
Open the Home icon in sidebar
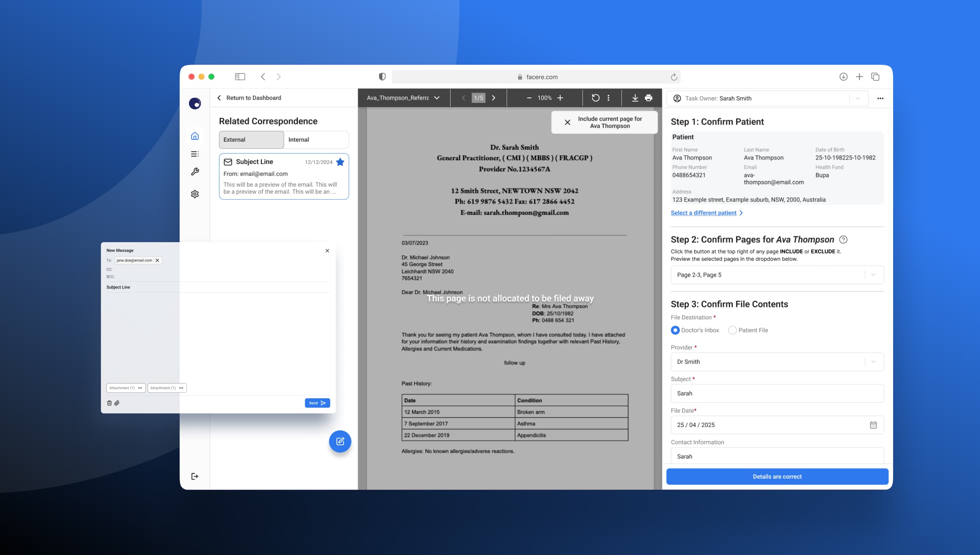[195, 136]
